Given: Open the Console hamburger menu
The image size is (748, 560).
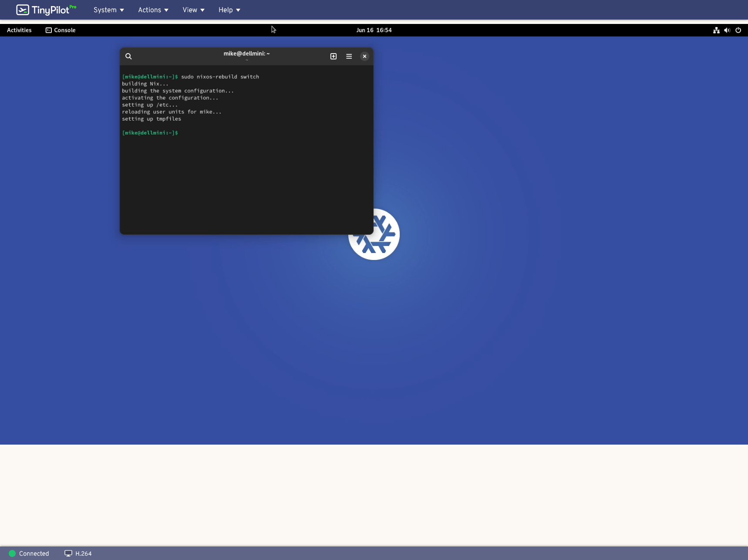Looking at the screenshot, I should coord(349,56).
